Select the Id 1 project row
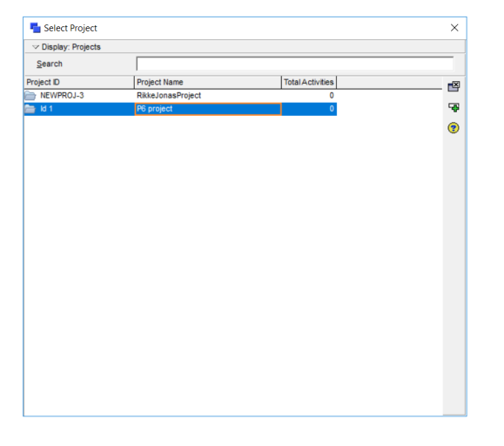504x446 pixels. pos(180,109)
